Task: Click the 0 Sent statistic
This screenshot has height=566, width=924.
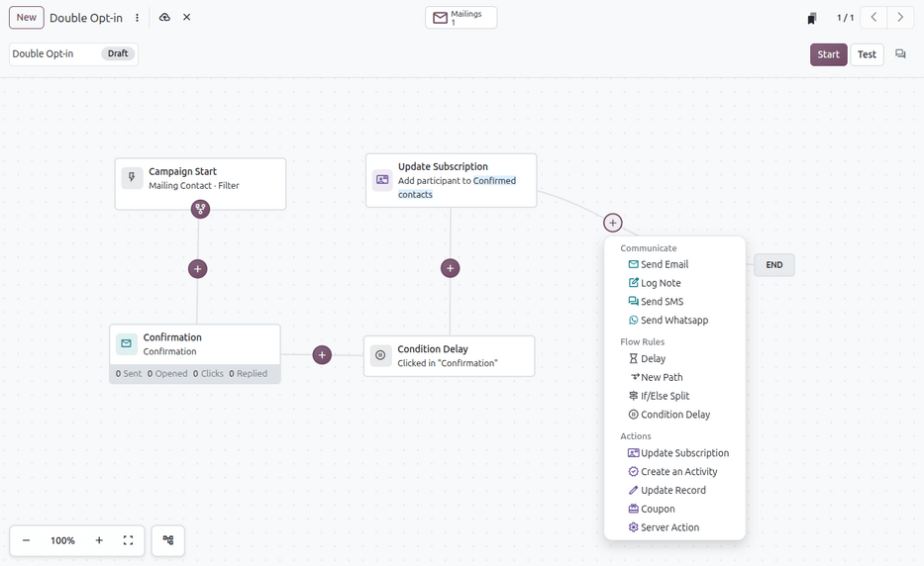Action: (x=129, y=374)
